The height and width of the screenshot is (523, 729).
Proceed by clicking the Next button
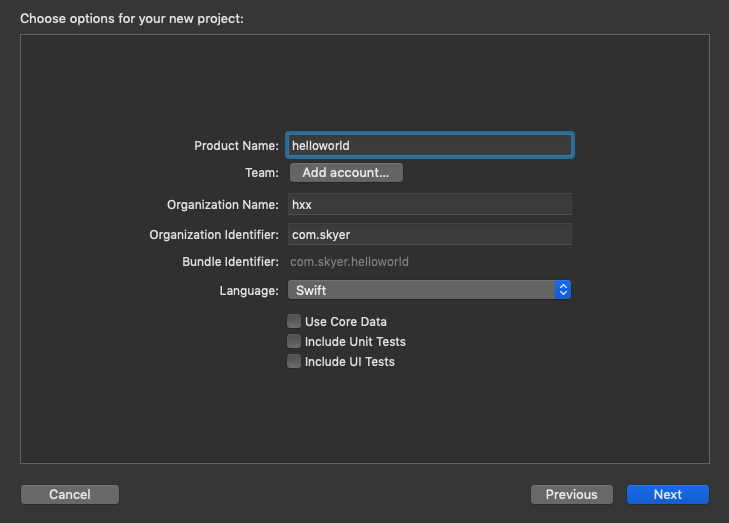tap(668, 494)
